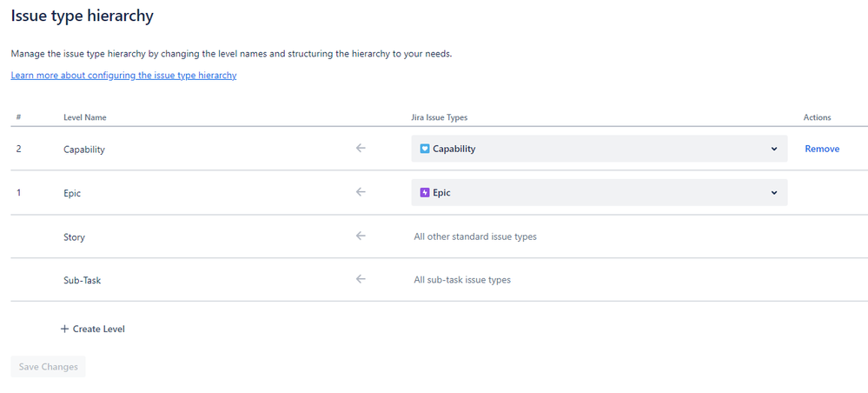Click the arrow icon in Story row
The height and width of the screenshot is (393, 868).
pos(361,236)
